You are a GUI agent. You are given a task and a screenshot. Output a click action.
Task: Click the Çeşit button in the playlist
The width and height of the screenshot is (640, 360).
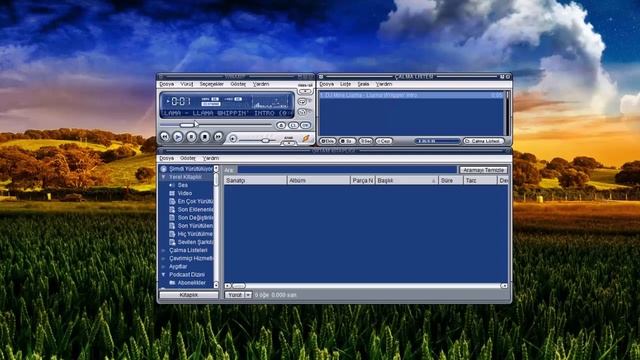(x=384, y=141)
